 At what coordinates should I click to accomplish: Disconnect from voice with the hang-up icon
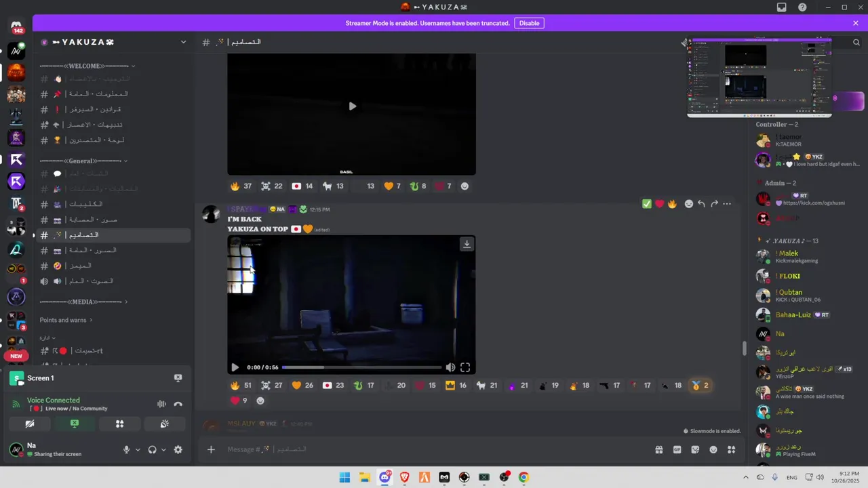tap(178, 404)
